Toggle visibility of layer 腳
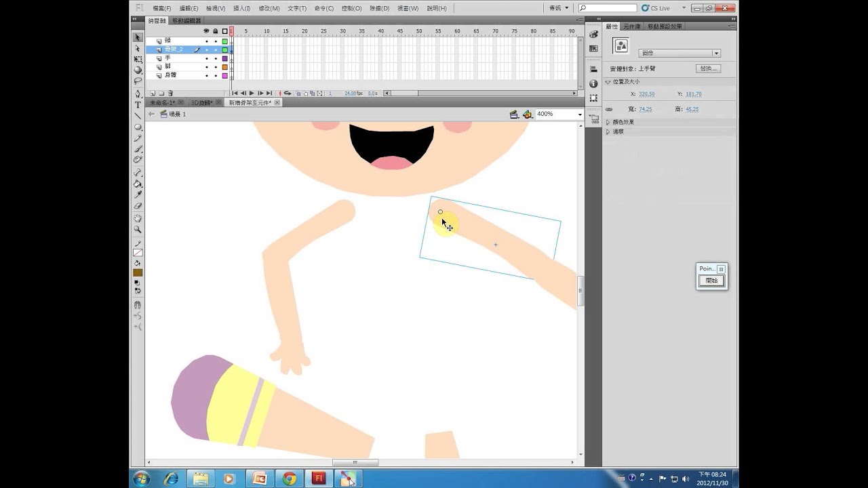This screenshot has height=488, width=868. point(207,66)
